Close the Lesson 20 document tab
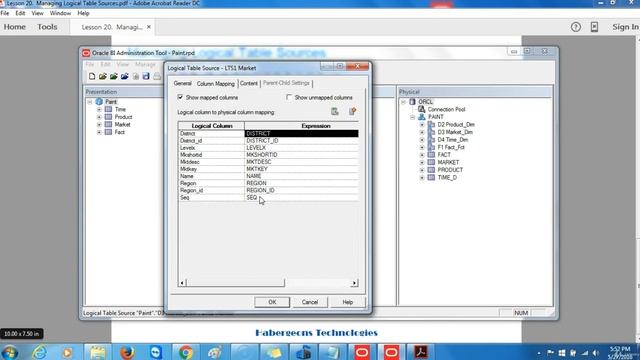640x360 pixels. pos(149,27)
